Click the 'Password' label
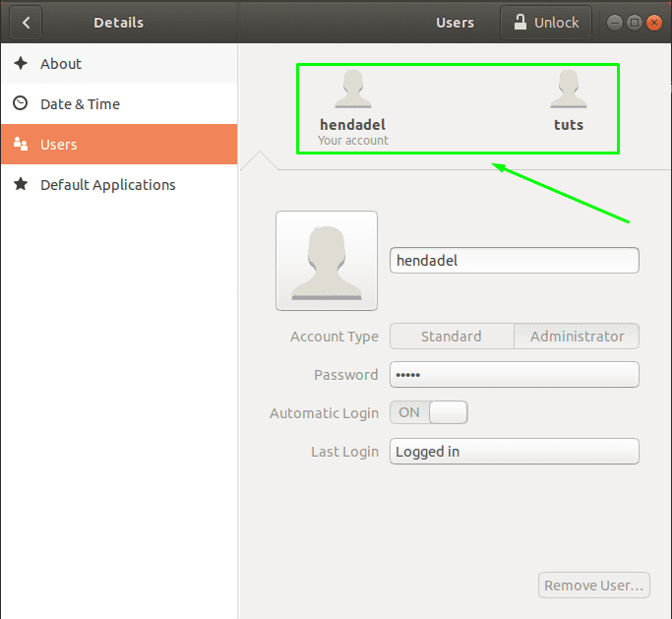 tap(346, 375)
